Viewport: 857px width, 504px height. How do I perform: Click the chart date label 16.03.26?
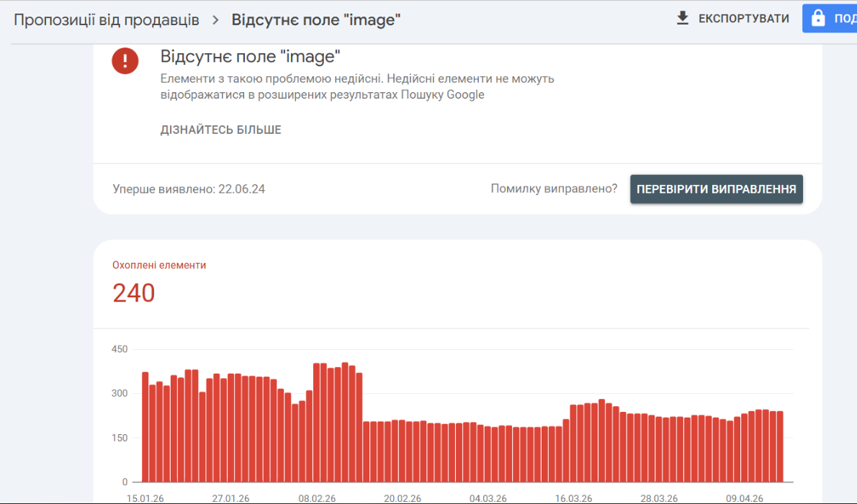pyautogui.click(x=573, y=498)
